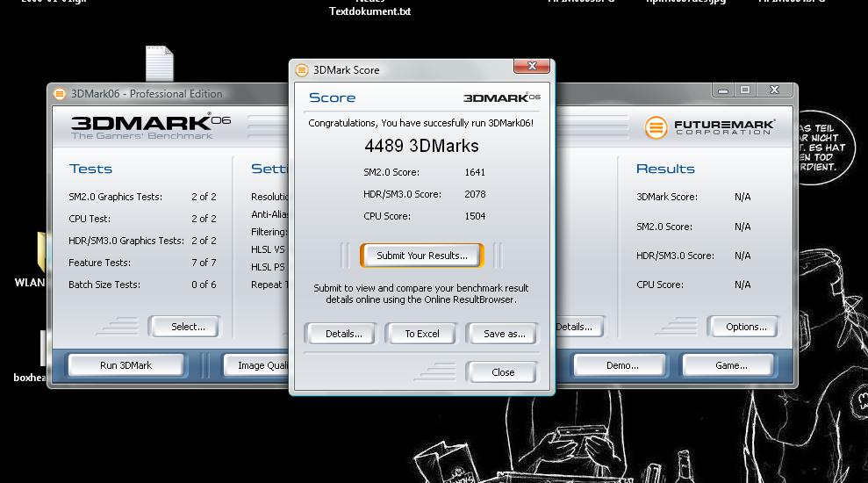Click the 3DMark06 logo in the main window
868x483 pixels.
(150, 126)
